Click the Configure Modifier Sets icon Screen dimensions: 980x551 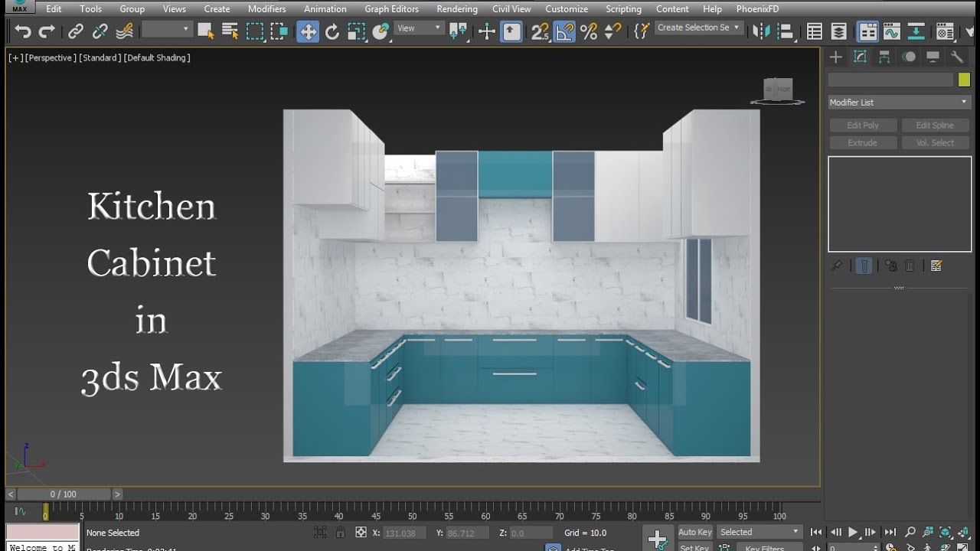coord(936,266)
